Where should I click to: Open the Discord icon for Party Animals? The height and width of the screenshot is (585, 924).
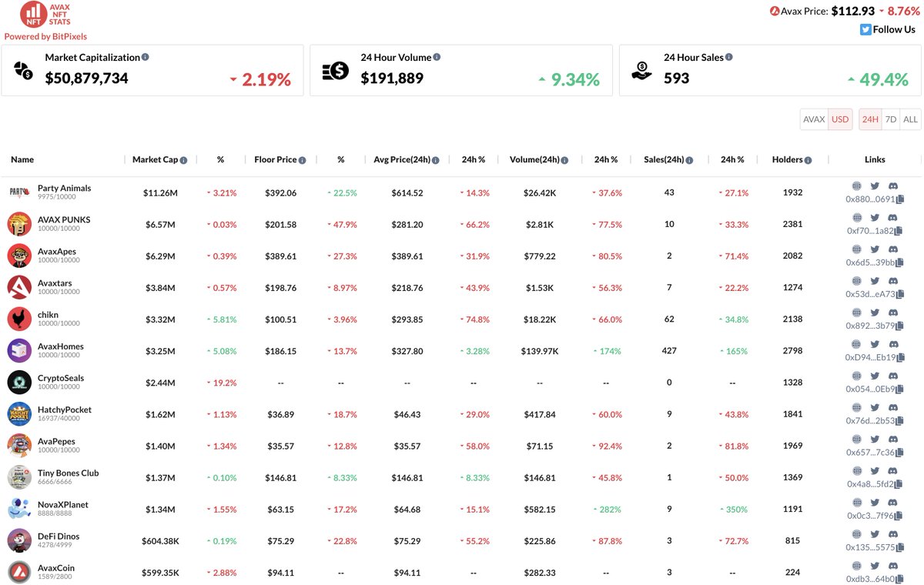point(893,186)
